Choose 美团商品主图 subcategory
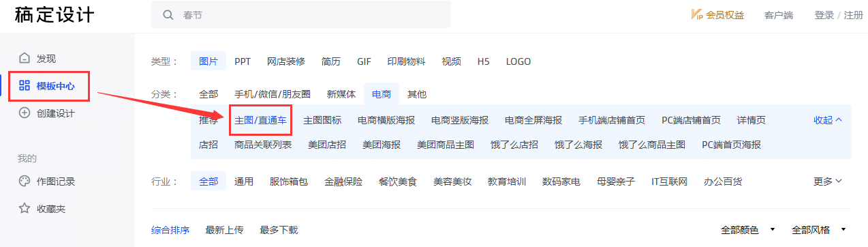Viewport: 868px width, 247px height. click(x=446, y=145)
